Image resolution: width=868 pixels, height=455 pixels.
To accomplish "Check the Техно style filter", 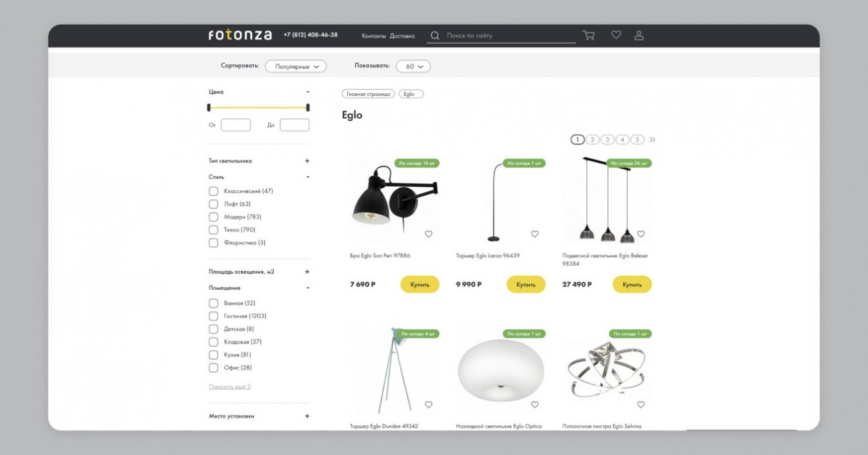I will tap(213, 230).
